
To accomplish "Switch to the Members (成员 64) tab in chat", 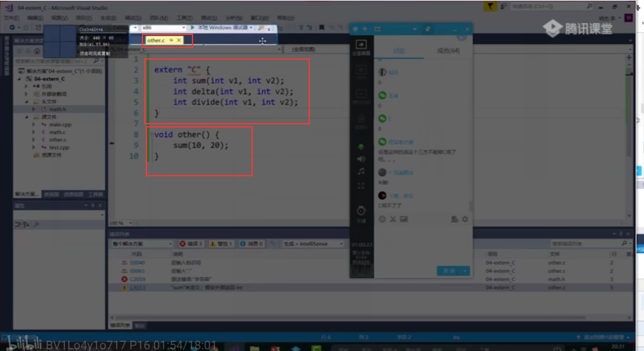I will (x=448, y=50).
